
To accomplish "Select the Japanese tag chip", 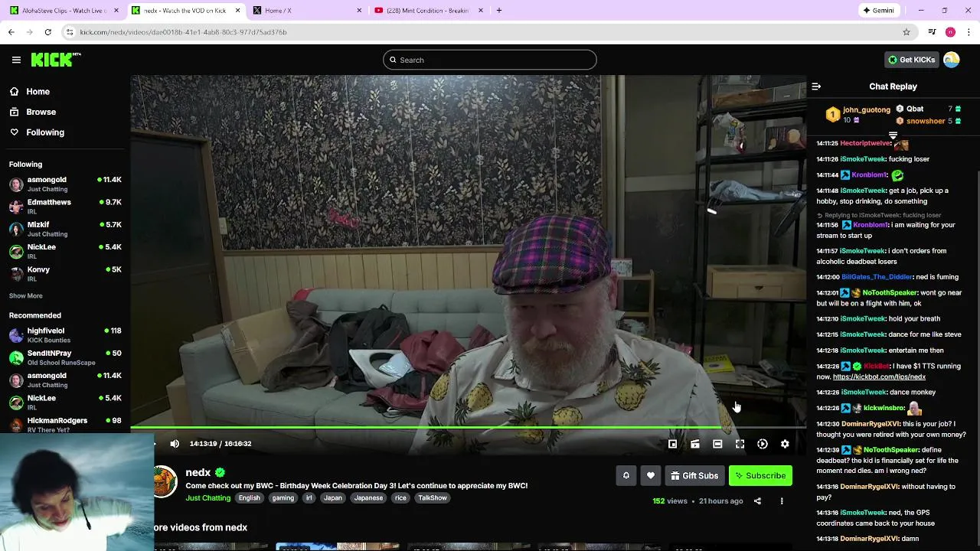I will tap(368, 498).
